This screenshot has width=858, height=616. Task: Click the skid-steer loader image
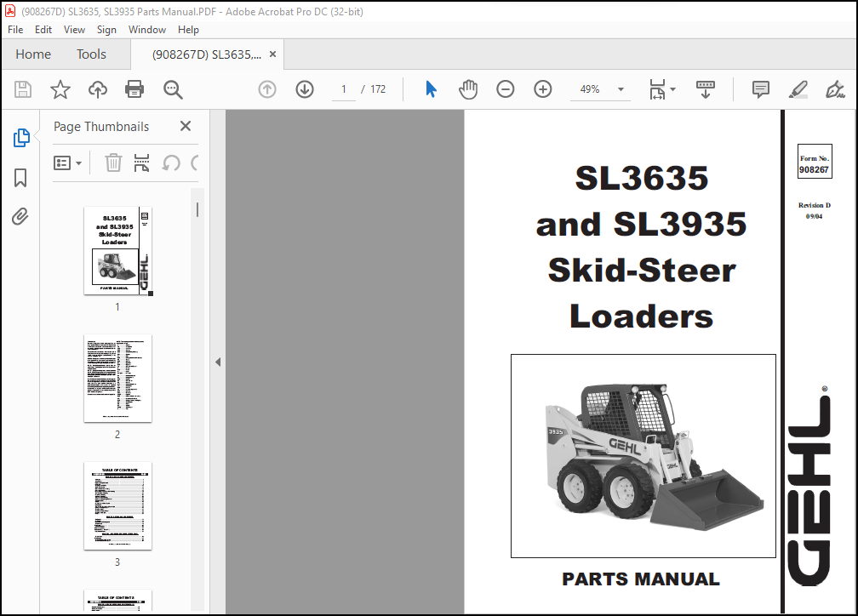coord(643,456)
